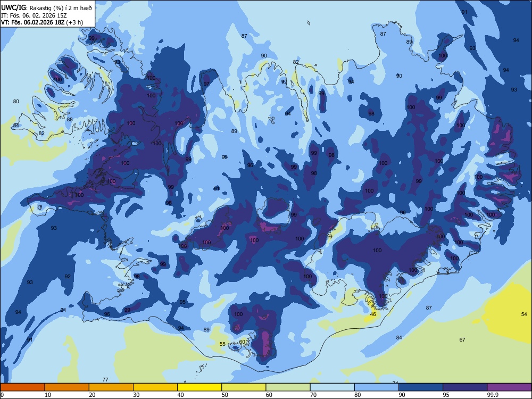Click the humidity value '95' on the map
532x399 pixels.
[182, 302]
